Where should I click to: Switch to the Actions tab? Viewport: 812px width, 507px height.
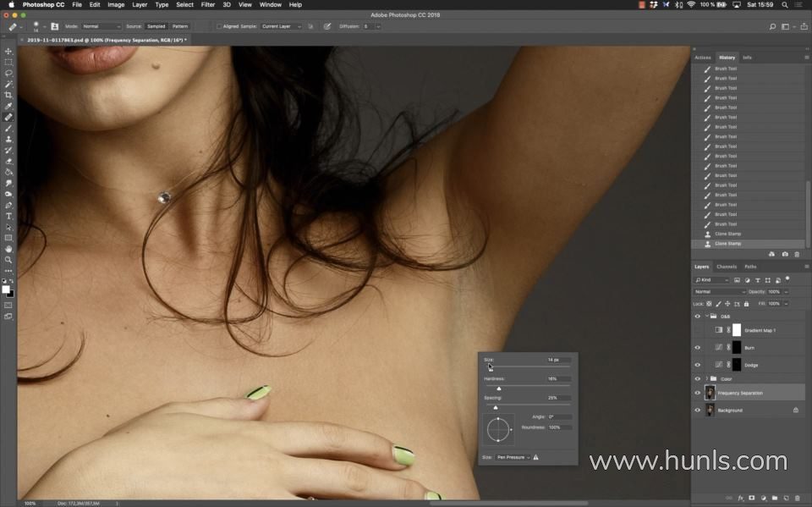[703, 58]
